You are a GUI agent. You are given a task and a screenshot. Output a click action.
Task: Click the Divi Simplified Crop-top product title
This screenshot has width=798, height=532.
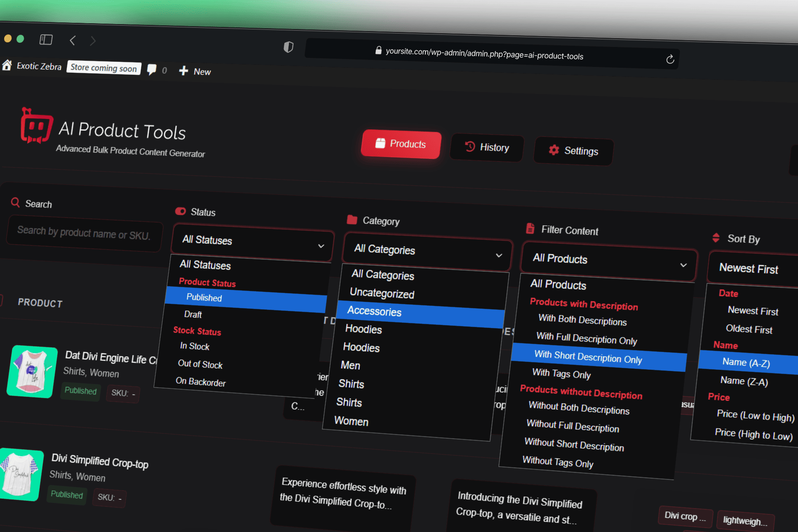(100, 461)
